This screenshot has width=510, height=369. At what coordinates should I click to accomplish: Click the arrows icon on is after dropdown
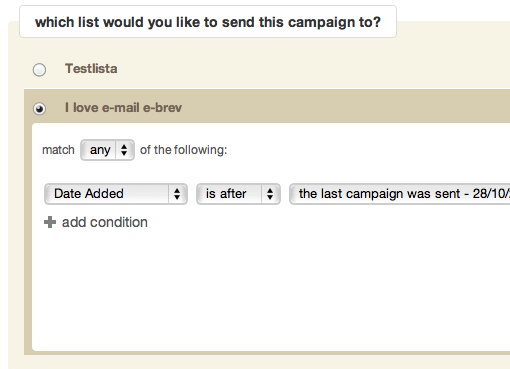[x=270, y=194]
